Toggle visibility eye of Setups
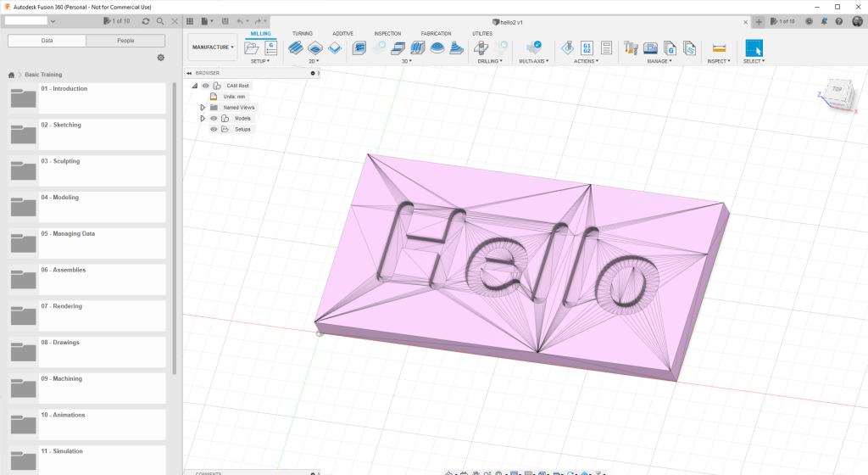Image resolution: width=868 pixels, height=475 pixels. point(214,129)
